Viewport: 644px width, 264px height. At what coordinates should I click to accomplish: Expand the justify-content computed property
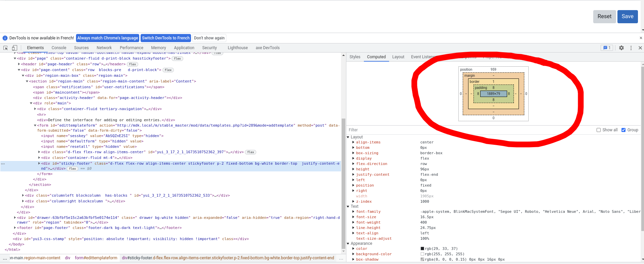click(x=353, y=174)
